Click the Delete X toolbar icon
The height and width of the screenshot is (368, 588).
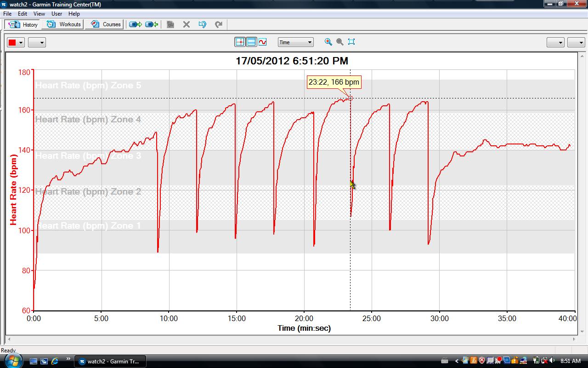(x=187, y=24)
